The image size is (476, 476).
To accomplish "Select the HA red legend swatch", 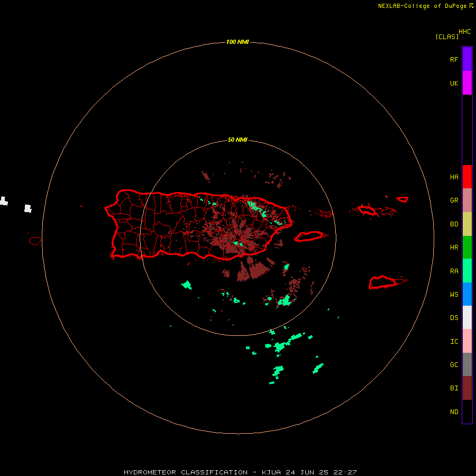I will pyautogui.click(x=467, y=177).
